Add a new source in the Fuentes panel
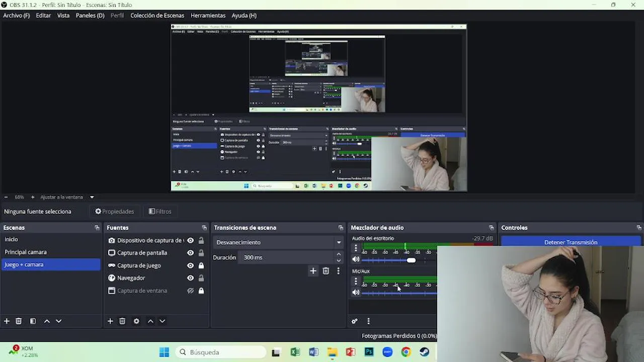644x362 pixels. [110, 321]
